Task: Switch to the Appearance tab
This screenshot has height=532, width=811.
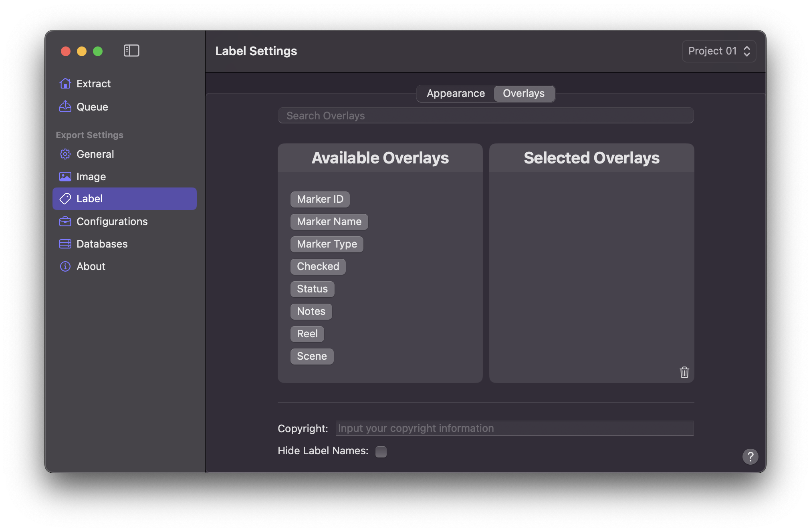Action: (x=456, y=93)
